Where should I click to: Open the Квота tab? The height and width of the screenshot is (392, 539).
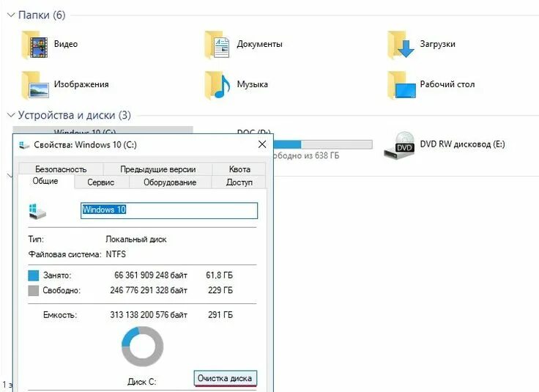(239, 169)
